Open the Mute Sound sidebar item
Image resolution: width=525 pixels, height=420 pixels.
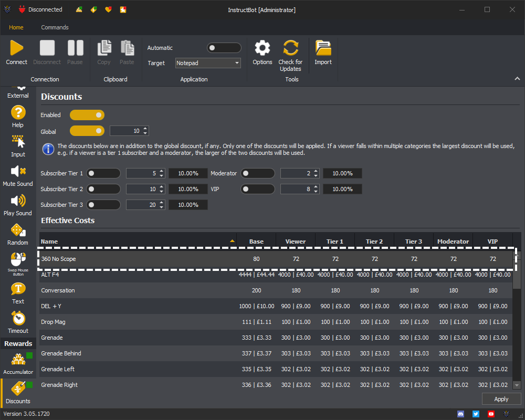18,176
